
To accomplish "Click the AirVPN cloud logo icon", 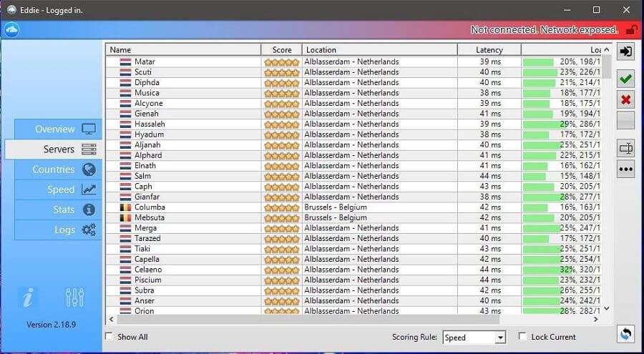I will [12, 29].
